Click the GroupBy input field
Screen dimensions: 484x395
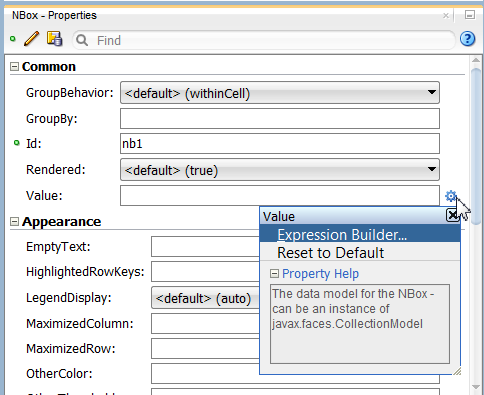pyautogui.click(x=280, y=119)
